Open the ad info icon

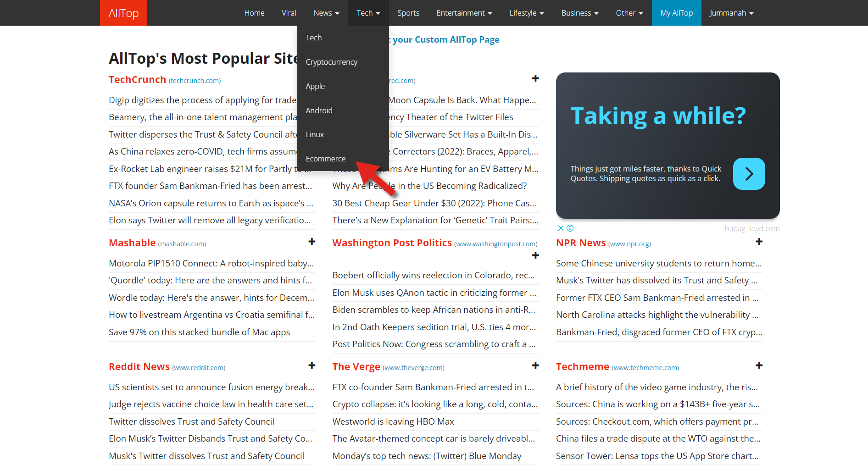[570, 228]
